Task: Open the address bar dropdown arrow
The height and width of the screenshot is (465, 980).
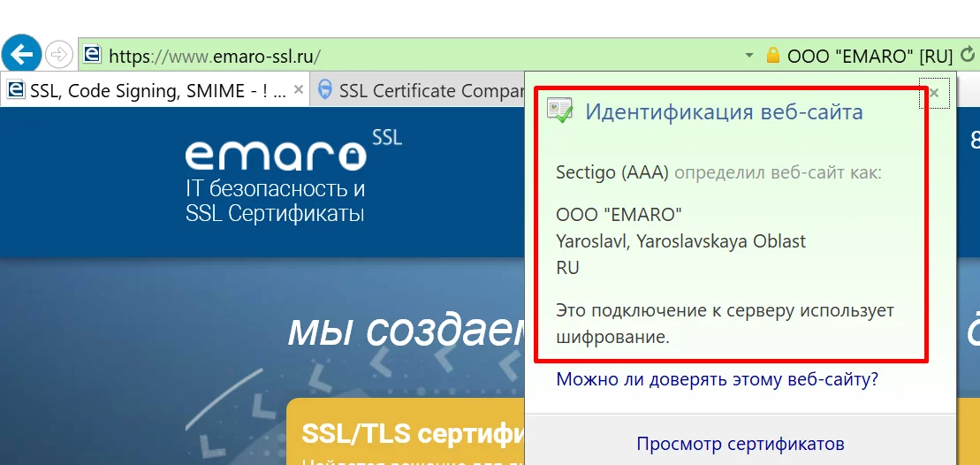Action: click(x=749, y=56)
